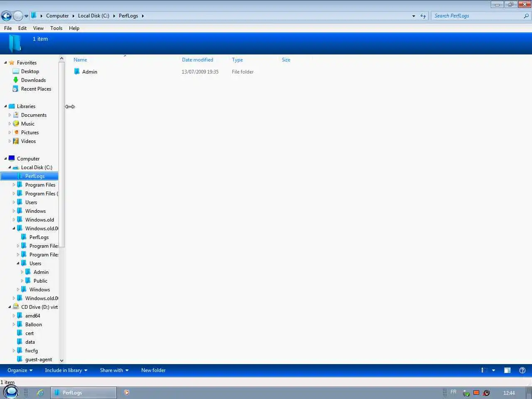532x399 pixels.
Task: Collapse the Local Disk (C:) node
Action: [x=10, y=167]
